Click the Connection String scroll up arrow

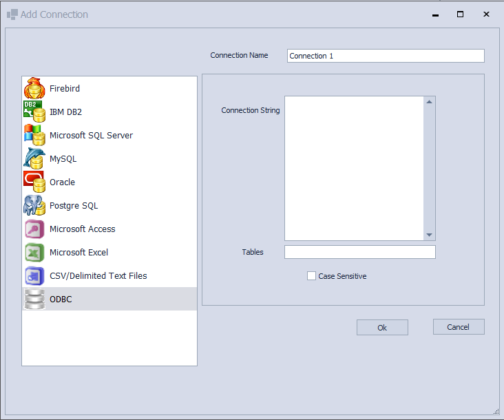tap(429, 102)
